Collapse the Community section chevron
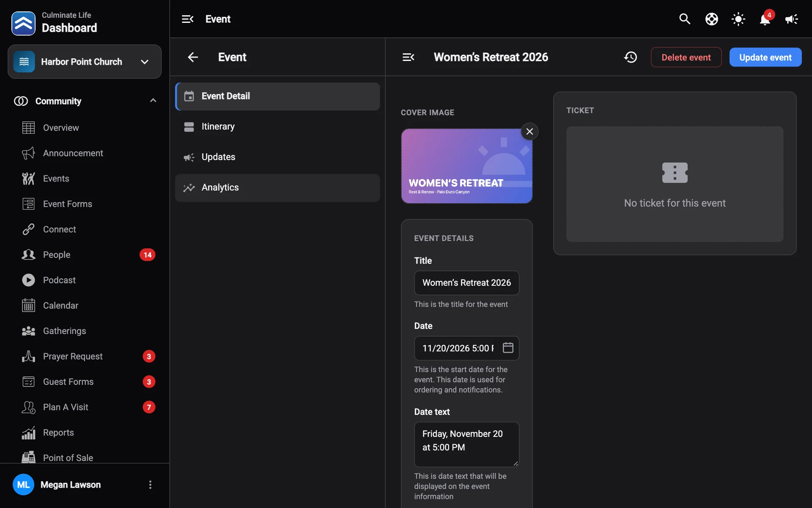 pos(153,101)
